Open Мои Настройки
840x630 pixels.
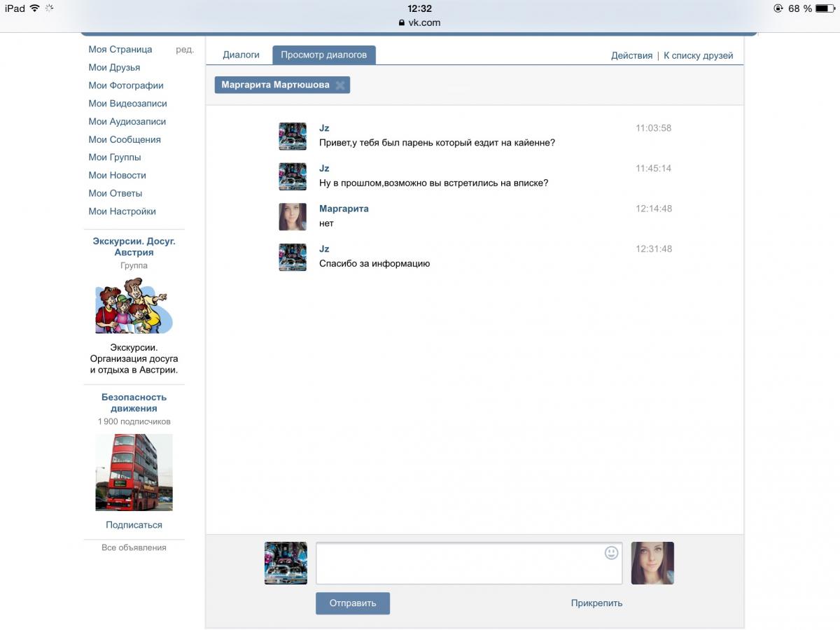pyautogui.click(x=122, y=211)
